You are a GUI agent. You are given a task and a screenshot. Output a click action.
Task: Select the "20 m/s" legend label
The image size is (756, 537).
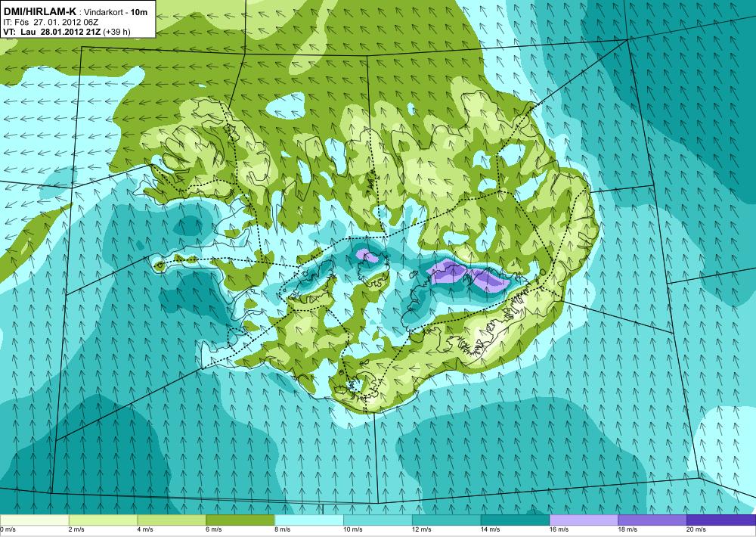point(697,529)
